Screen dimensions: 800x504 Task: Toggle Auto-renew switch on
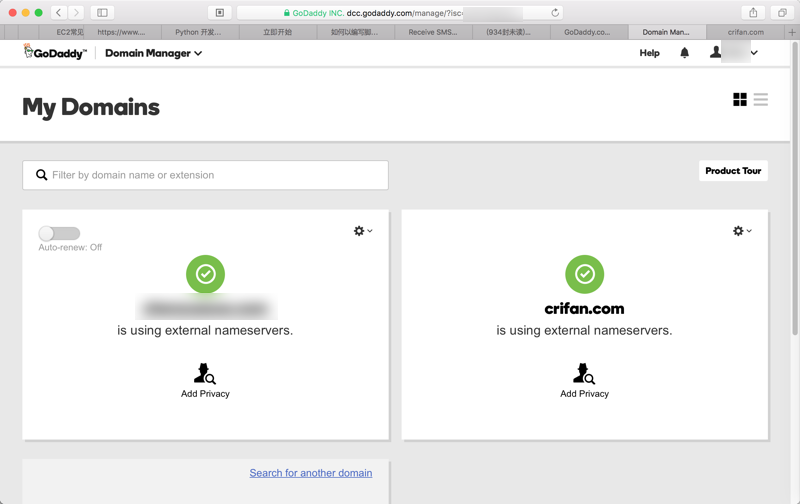pyautogui.click(x=59, y=234)
